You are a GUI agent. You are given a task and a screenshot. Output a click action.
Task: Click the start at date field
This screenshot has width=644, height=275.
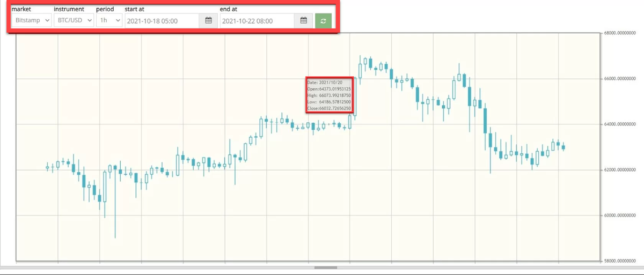[162, 21]
